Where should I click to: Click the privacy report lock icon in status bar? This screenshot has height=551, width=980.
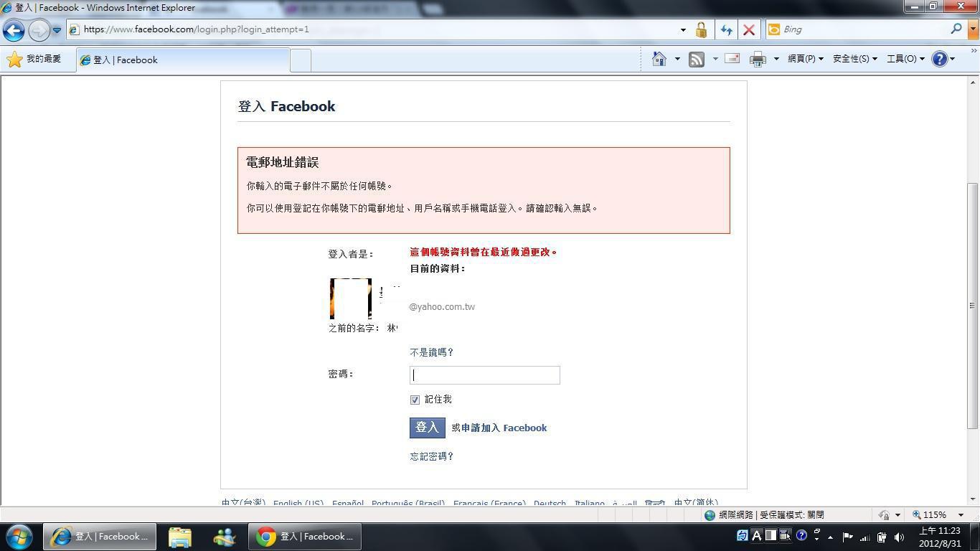[x=885, y=515]
